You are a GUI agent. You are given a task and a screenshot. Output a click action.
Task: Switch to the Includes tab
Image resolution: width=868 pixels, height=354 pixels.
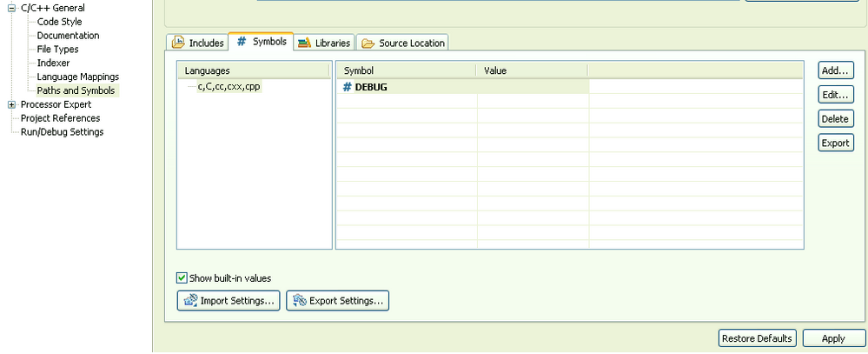(197, 43)
